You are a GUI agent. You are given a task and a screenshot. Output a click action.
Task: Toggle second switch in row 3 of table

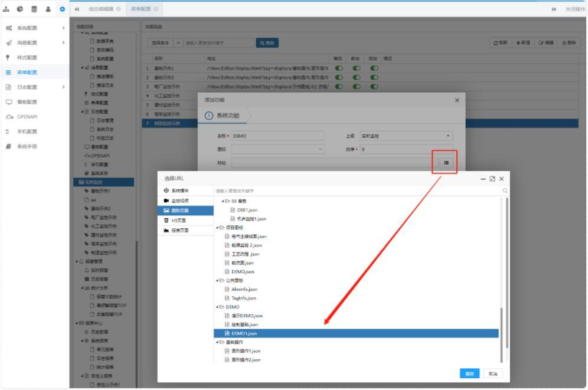(356, 86)
